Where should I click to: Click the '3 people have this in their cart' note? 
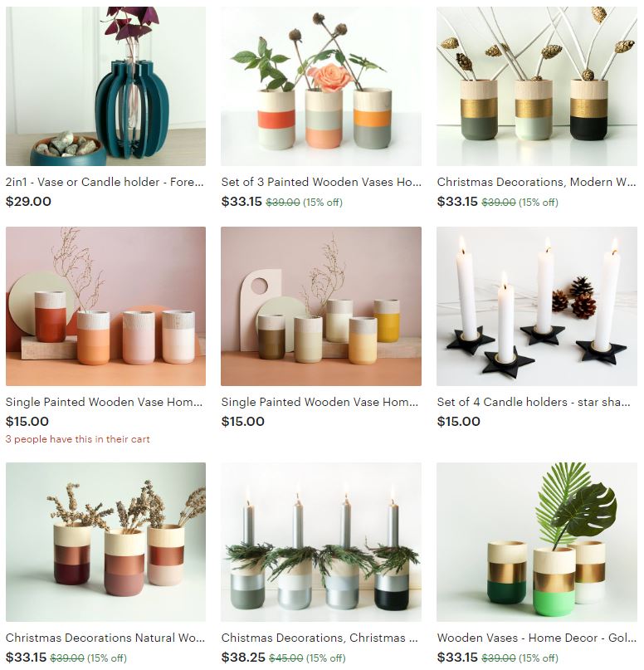tap(78, 439)
